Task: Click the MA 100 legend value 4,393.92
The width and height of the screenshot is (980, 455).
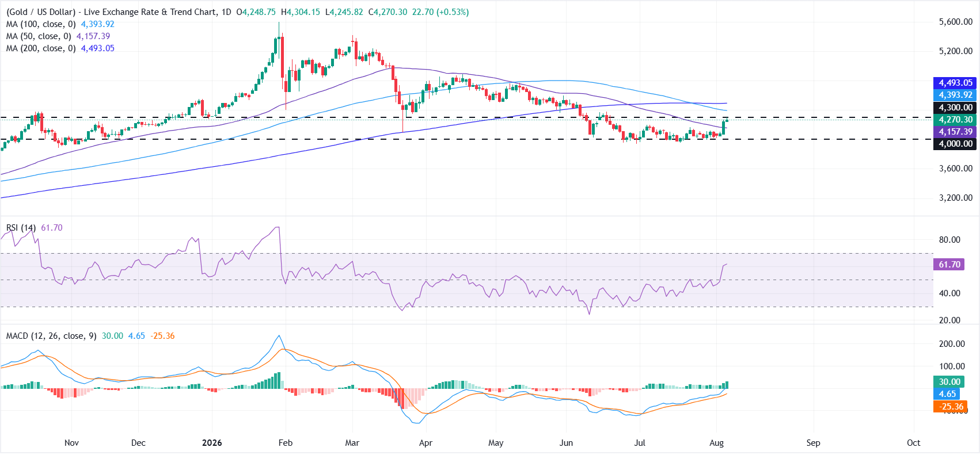Action: click(x=98, y=24)
